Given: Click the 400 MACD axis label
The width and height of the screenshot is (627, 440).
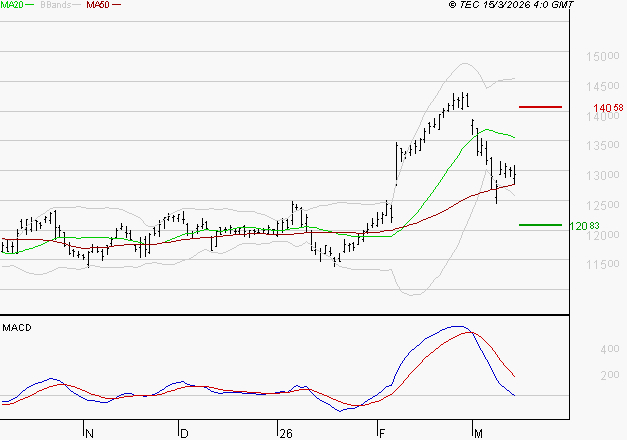Looking at the screenshot, I should click(610, 349).
